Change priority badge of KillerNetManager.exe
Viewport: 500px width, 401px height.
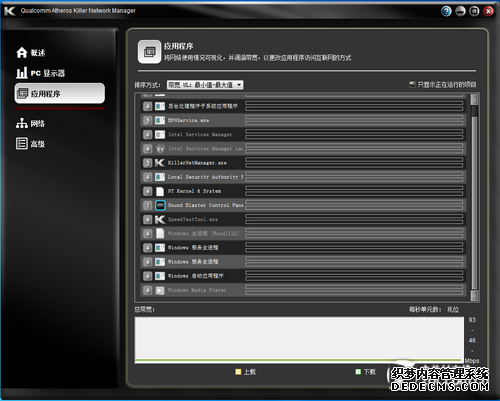pyautogui.click(x=147, y=163)
